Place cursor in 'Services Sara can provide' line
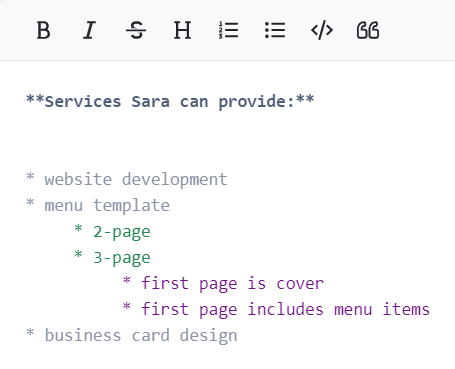The image size is (455, 369). pyautogui.click(x=170, y=101)
